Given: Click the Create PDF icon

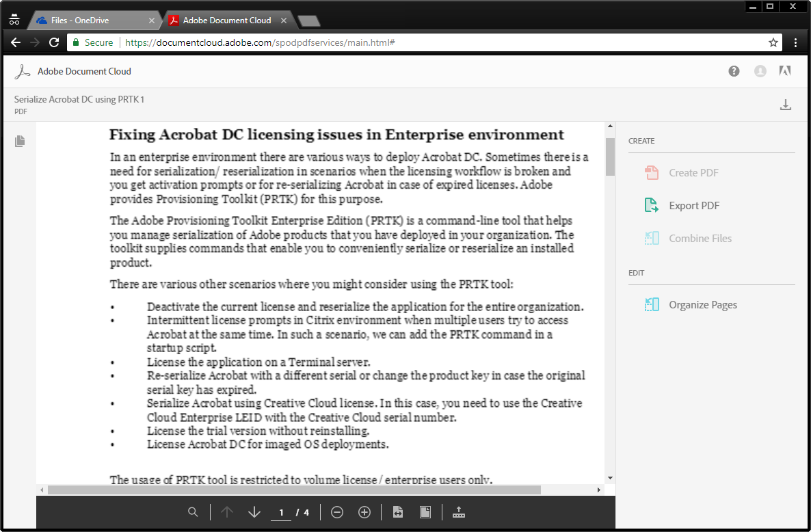Looking at the screenshot, I should click(652, 173).
